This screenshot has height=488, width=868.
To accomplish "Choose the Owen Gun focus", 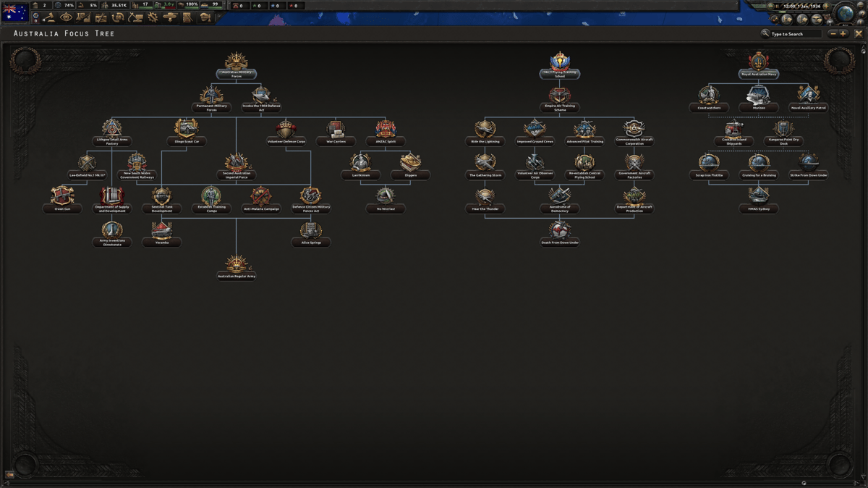I will [x=62, y=200].
